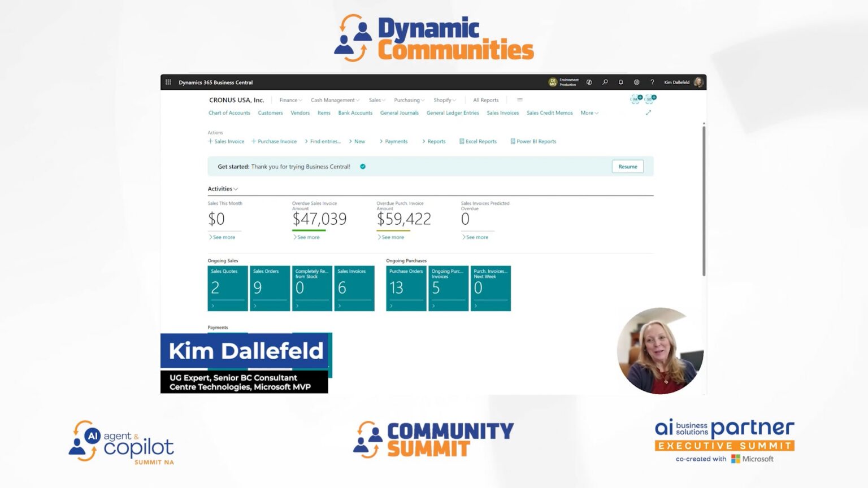
Task: Open Copilot from the header icon
Action: [589, 82]
